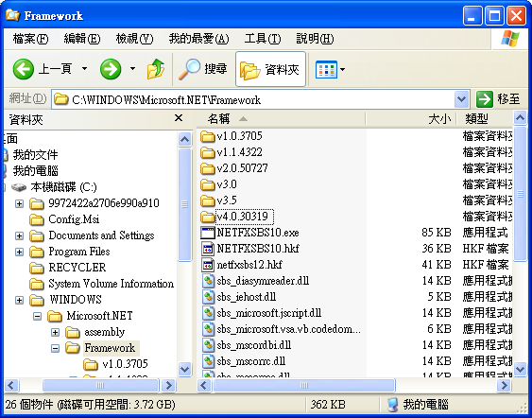532x418 pixels.
Task: Select the v3.5 folder icon
Action: point(207,200)
